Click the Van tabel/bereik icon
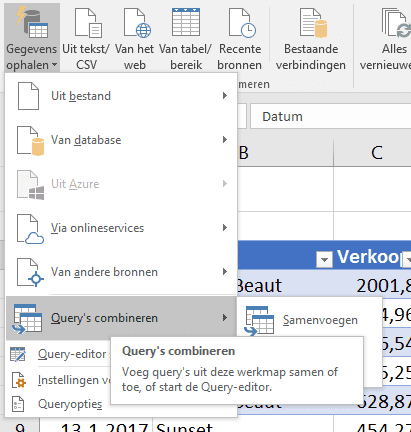Viewport: 411px width, 432px height. [x=186, y=22]
